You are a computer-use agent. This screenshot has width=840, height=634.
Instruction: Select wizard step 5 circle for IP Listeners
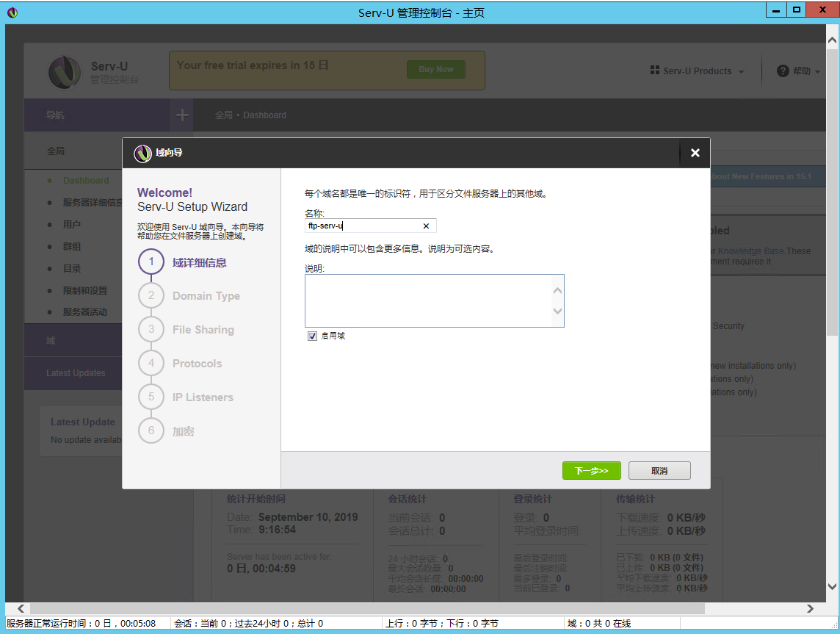click(151, 397)
